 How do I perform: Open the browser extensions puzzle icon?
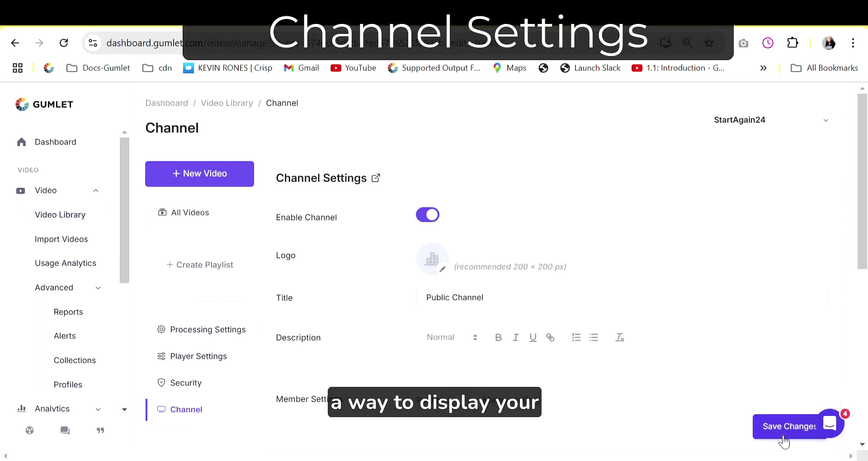point(793,43)
